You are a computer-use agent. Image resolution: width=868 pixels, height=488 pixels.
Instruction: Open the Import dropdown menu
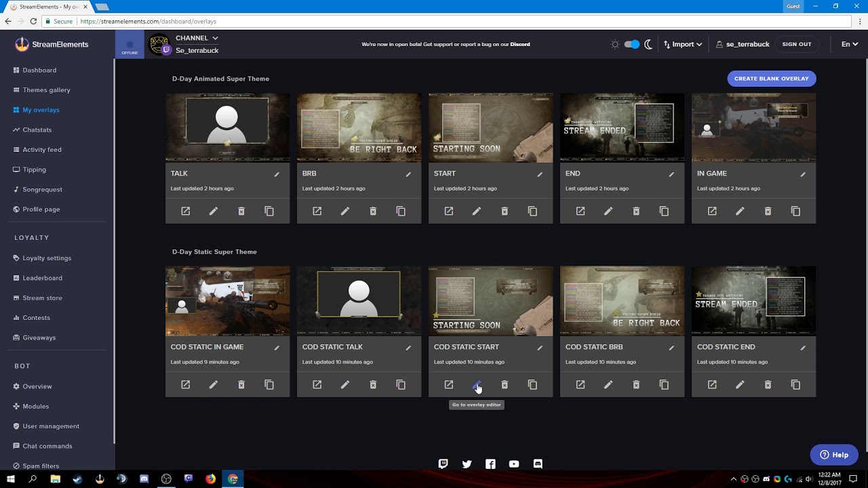[x=682, y=44]
